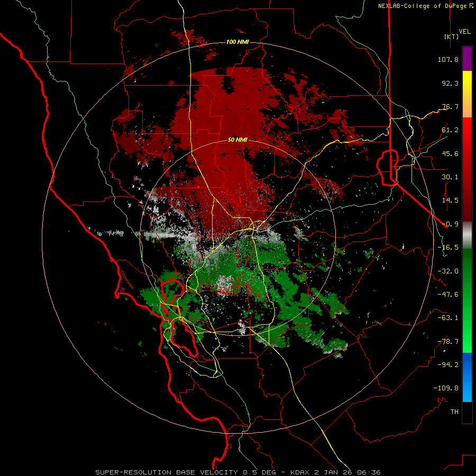The image size is (476, 476).
Task: Click the -47.6 legend value
Action: pos(448,295)
